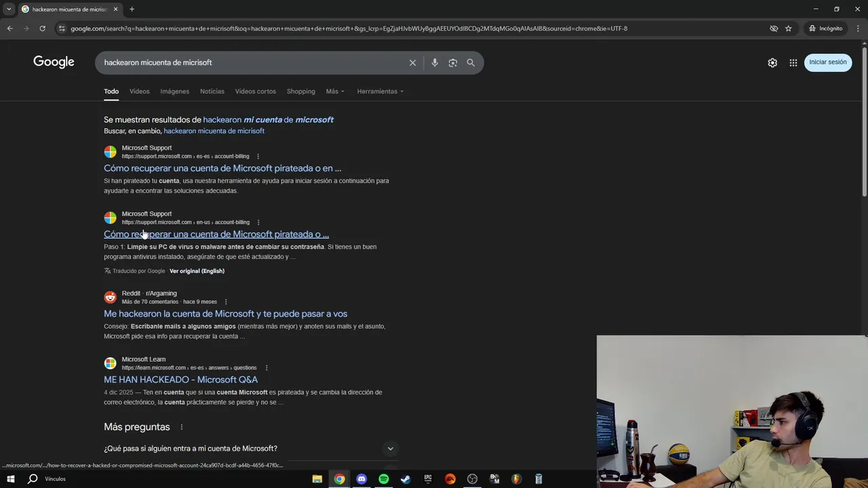Screen dimensions: 868x488
Task: Close the hackearon micuenta tab
Action: pos(115,9)
